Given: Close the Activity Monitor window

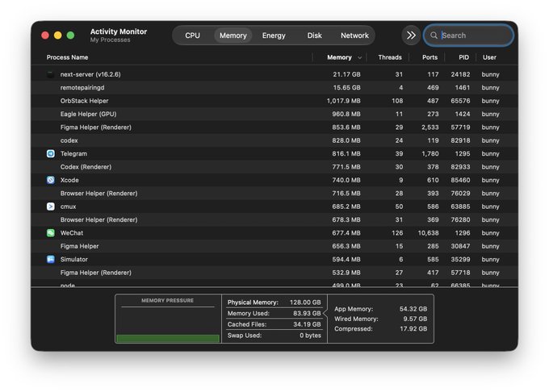Looking at the screenshot, I should click(x=45, y=35).
